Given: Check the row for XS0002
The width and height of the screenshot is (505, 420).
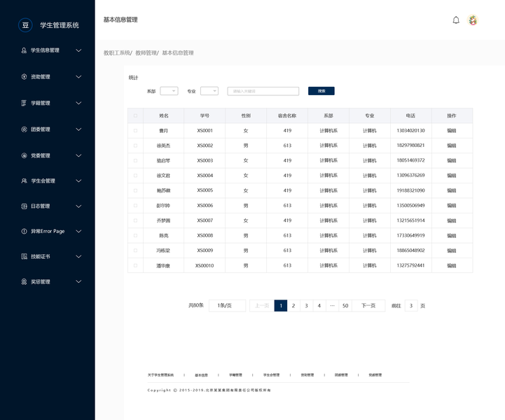Looking at the screenshot, I should coord(135,146).
